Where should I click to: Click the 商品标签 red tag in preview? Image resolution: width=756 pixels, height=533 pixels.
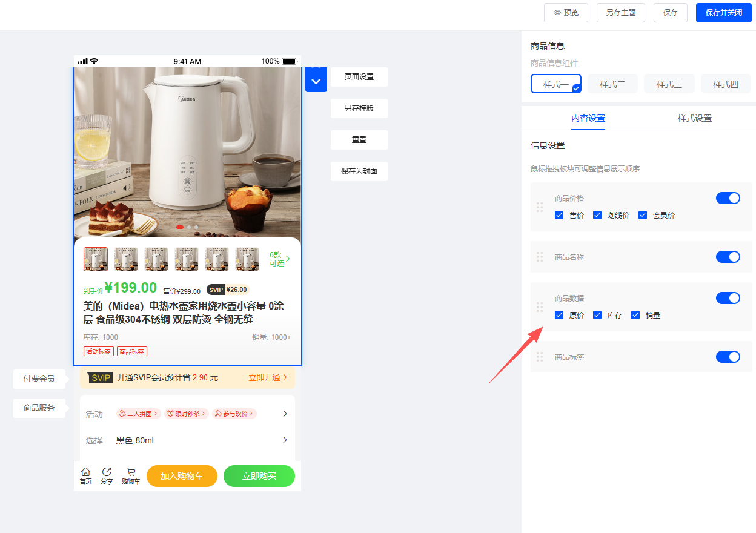132,352
